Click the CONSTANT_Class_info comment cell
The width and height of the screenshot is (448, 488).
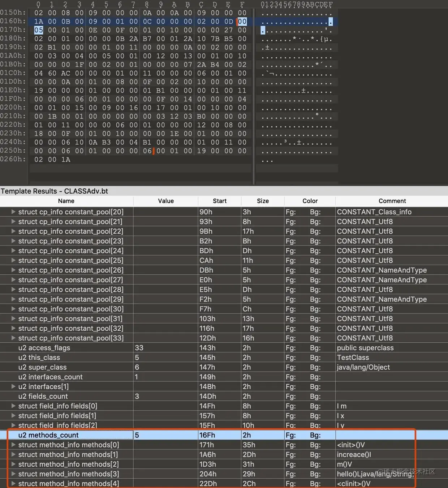click(x=374, y=212)
